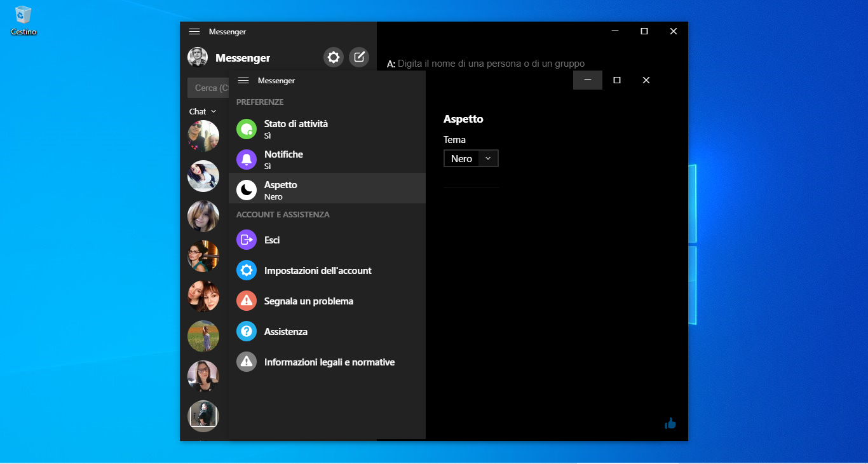The height and width of the screenshot is (464, 868).
Task: Open Informazioni legali e normative
Action: (327, 362)
